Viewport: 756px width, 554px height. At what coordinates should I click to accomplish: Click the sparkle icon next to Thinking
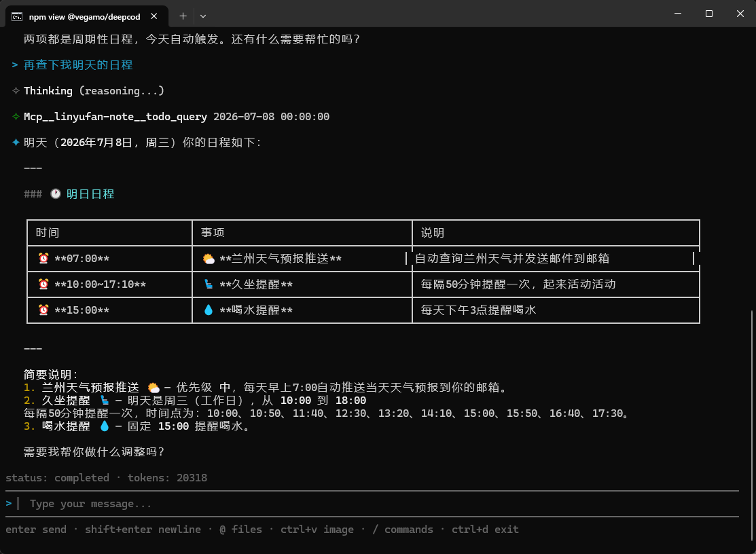(16, 90)
